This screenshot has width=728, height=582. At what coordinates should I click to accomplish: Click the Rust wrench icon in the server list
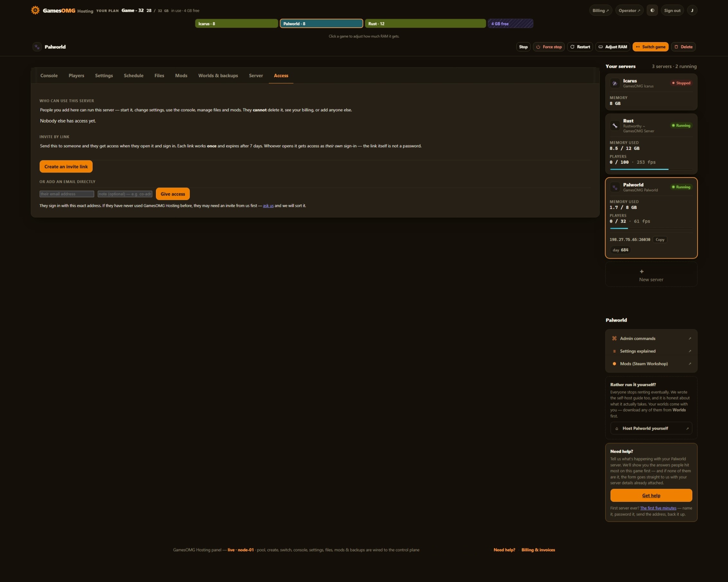[615, 126]
